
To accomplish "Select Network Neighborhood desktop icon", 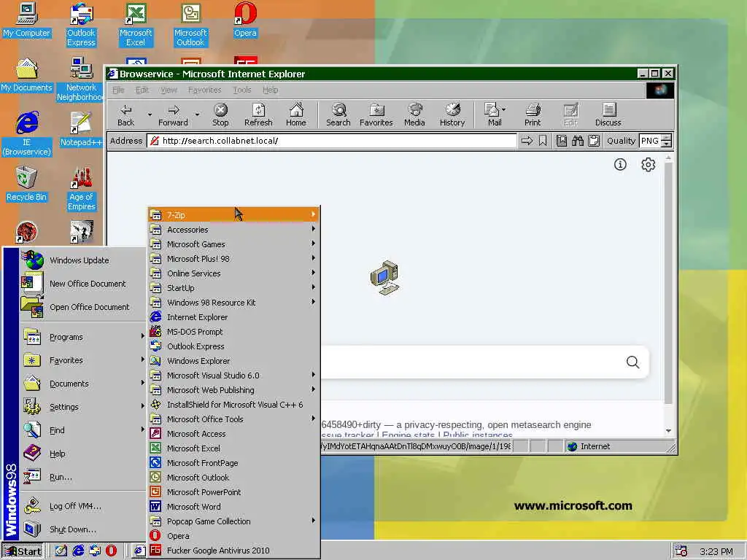I will click(x=80, y=79).
